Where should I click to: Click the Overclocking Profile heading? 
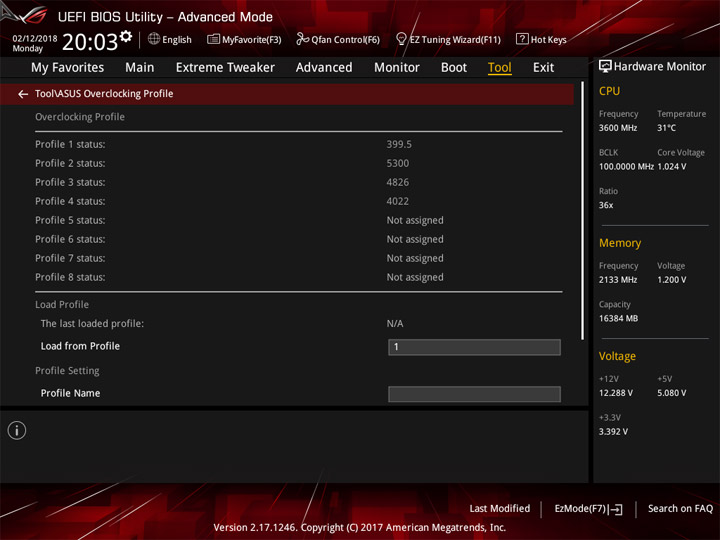point(80,117)
